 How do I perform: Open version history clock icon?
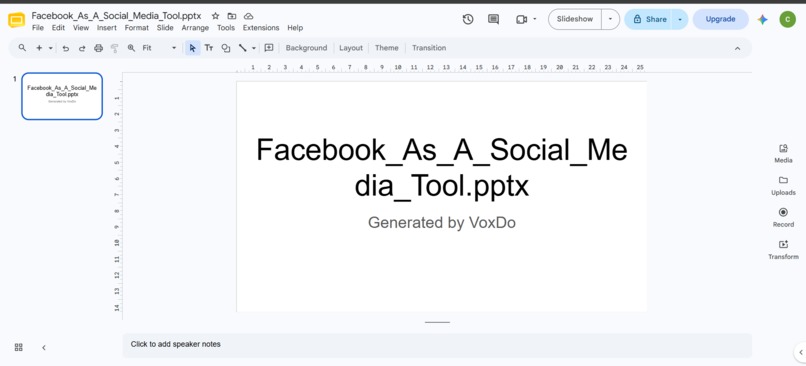point(468,20)
